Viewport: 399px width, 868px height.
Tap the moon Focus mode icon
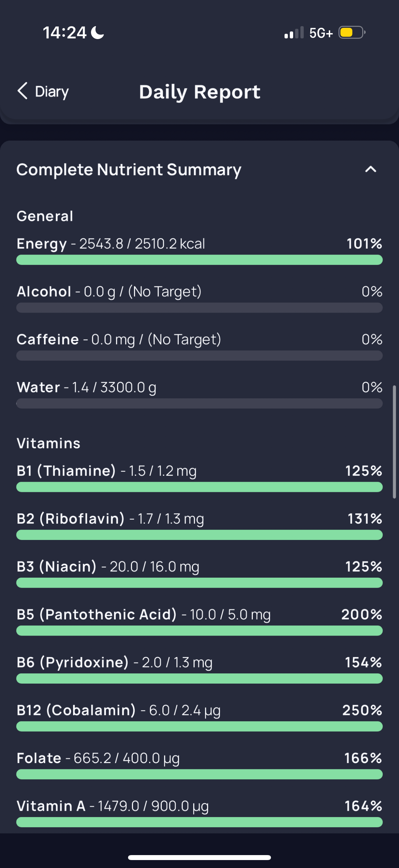(98, 33)
